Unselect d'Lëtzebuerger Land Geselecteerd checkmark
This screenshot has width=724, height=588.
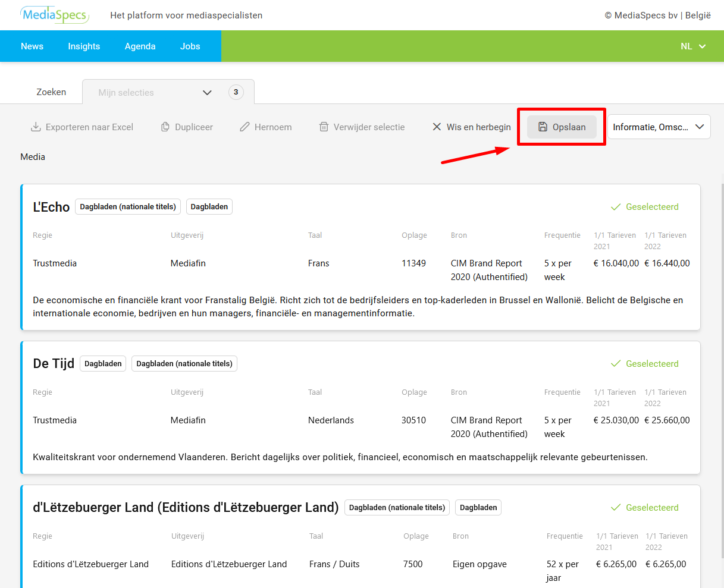[616, 508]
